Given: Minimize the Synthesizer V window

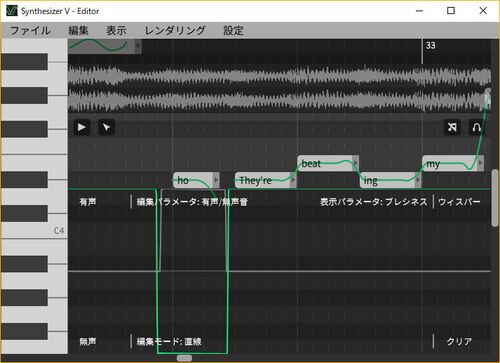Looking at the screenshot, I should [419, 11].
